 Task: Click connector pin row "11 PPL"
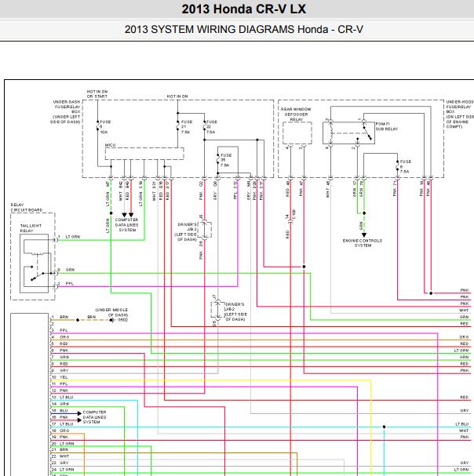60,383
